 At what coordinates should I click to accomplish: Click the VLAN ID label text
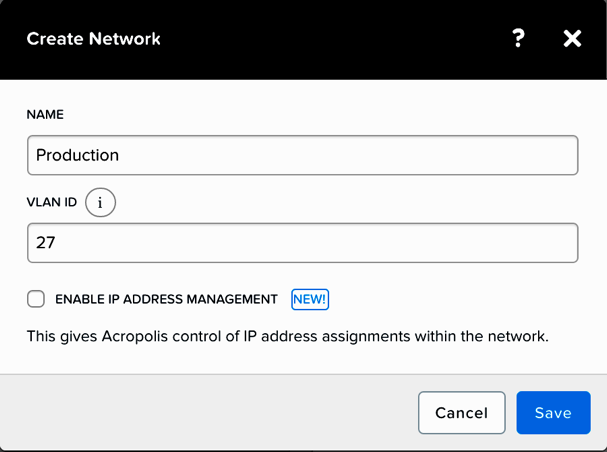tap(52, 202)
